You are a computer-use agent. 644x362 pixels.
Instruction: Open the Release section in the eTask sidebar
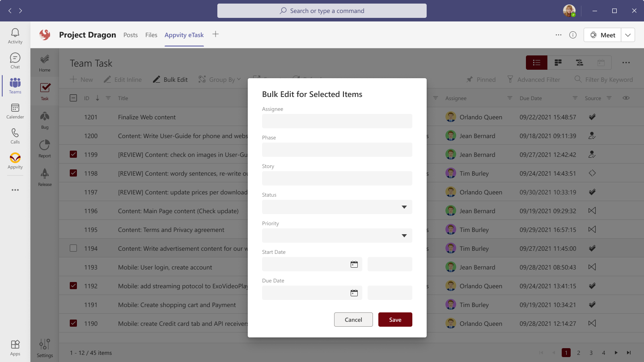tap(44, 176)
